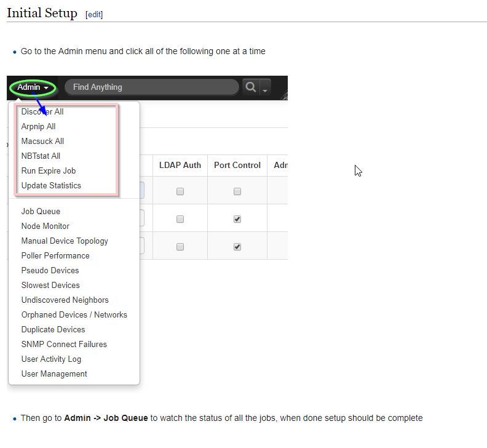This screenshot has height=448, width=487.
Task: Open Undiscovered Neighbors report
Action: (65, 300)
